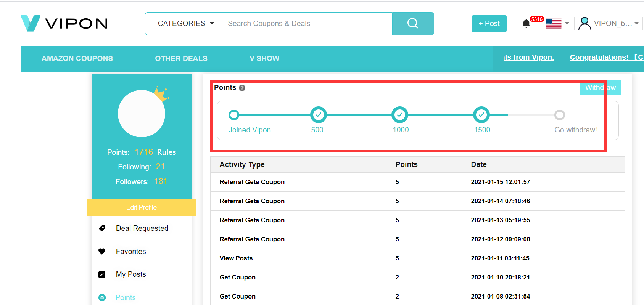
Task: Click the Edit Profile button
Action: [142, 207]
